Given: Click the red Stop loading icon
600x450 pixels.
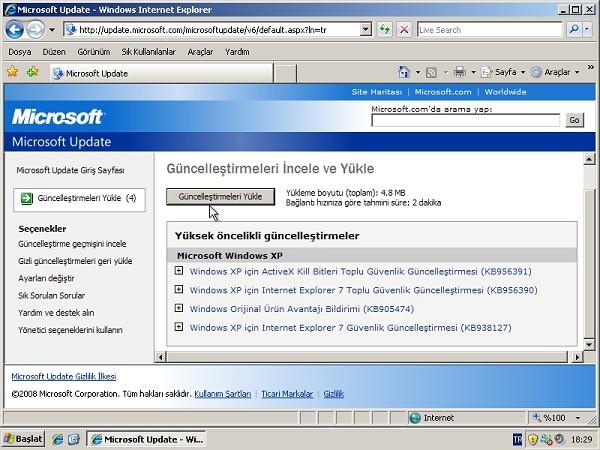Looking at the screenshot, I should 404,30.
